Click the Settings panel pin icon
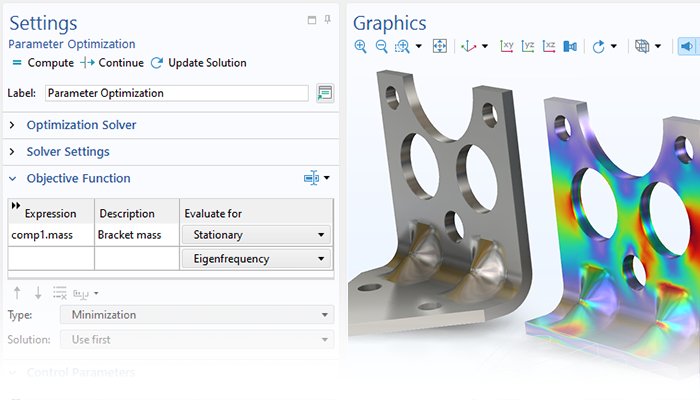 coord(328,19)
